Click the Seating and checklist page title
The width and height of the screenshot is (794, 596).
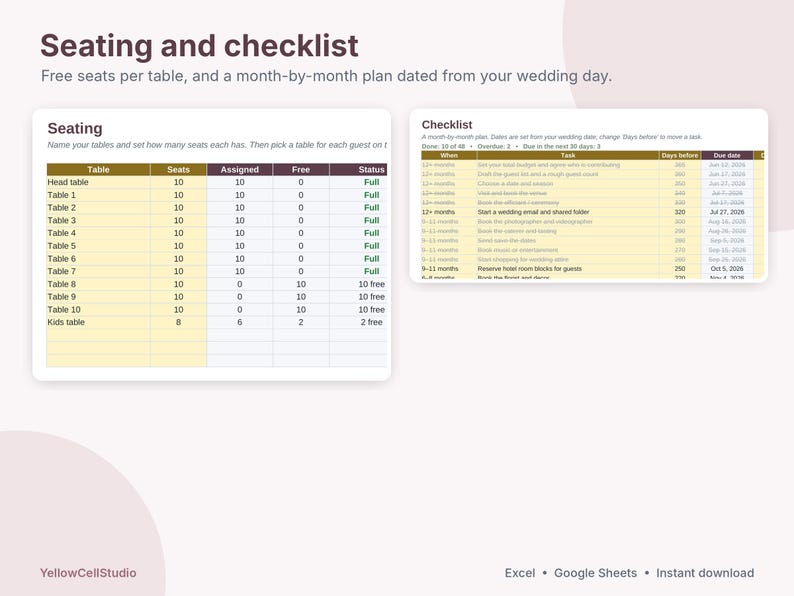200,46
